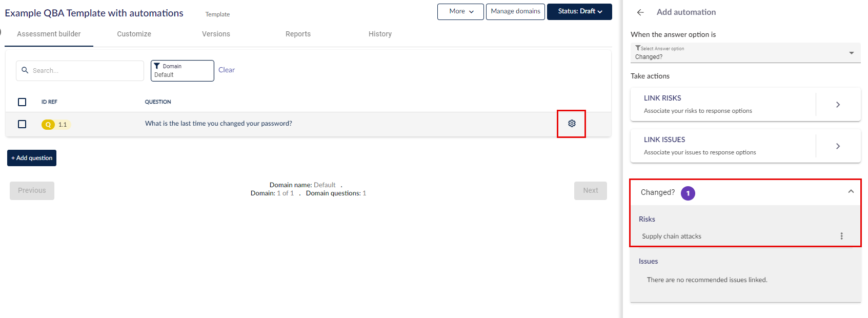Click the Next button
This screenshot has width=868, height=318.
(590, 190)
